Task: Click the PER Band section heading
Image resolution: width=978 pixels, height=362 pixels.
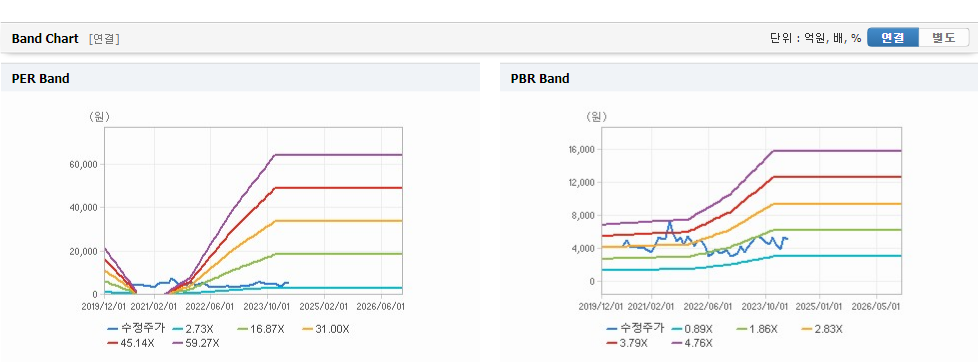Action: coord(41,79)
